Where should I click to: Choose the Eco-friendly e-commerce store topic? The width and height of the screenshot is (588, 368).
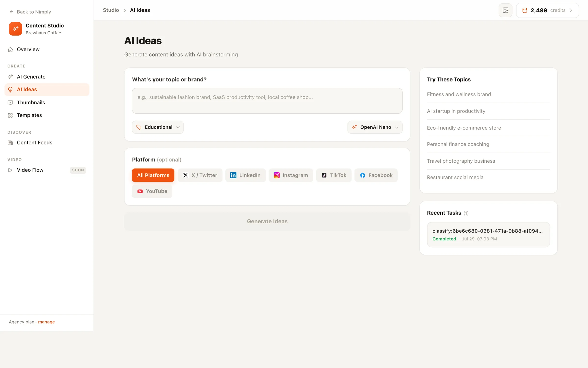464,128
